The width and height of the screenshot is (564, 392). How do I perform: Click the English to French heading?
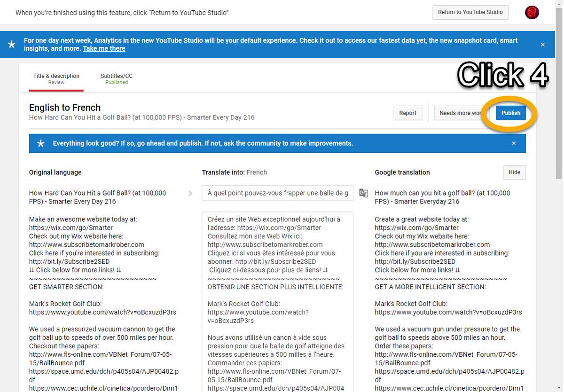65,108
